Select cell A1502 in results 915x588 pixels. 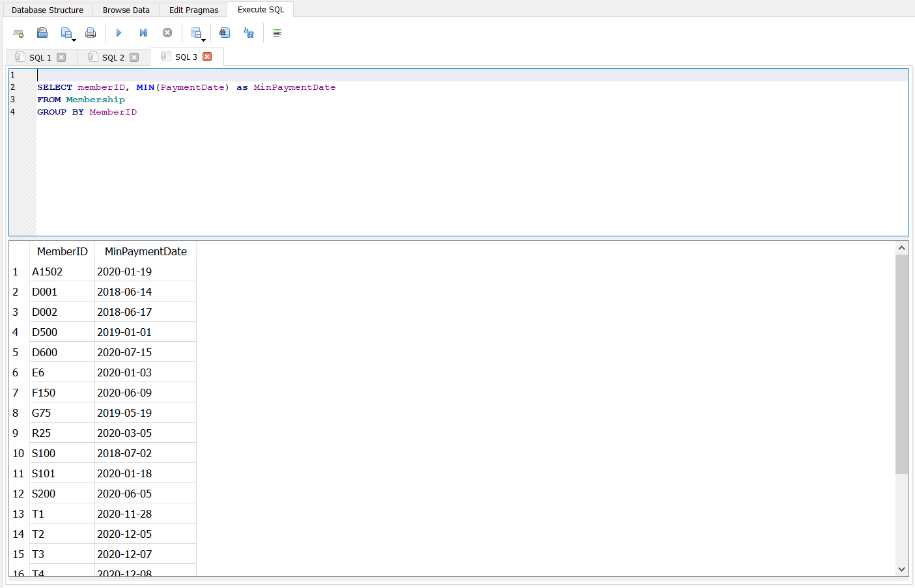[x=62, y=272]
